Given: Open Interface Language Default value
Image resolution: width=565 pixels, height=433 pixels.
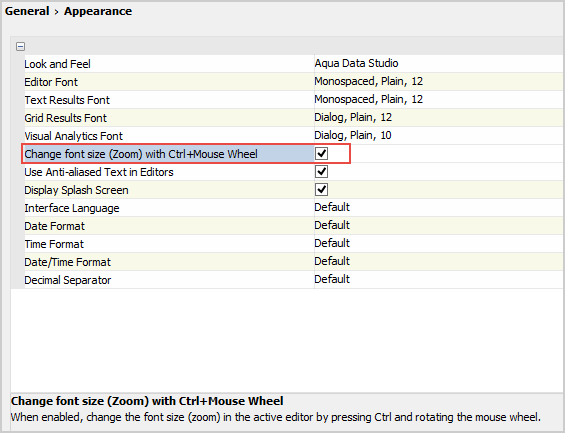Looking at the screenshot, I should pos(439,207).
